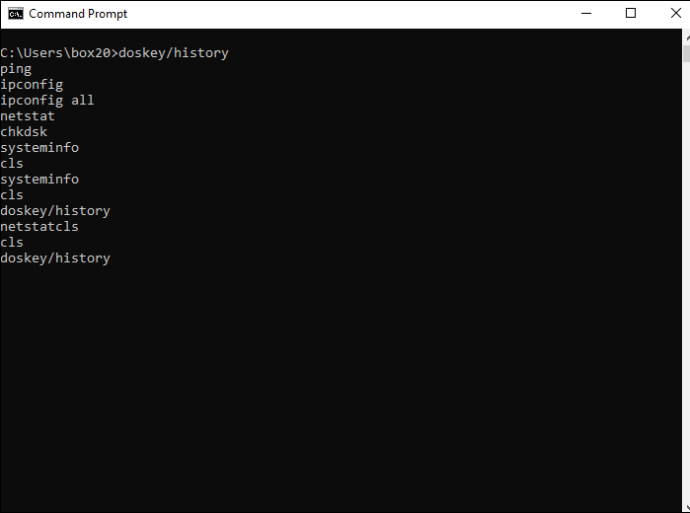Viewport: 690px width, 513px height.
Task: Click the 'Command Prompt' title text
Action: tap(78, 14)
